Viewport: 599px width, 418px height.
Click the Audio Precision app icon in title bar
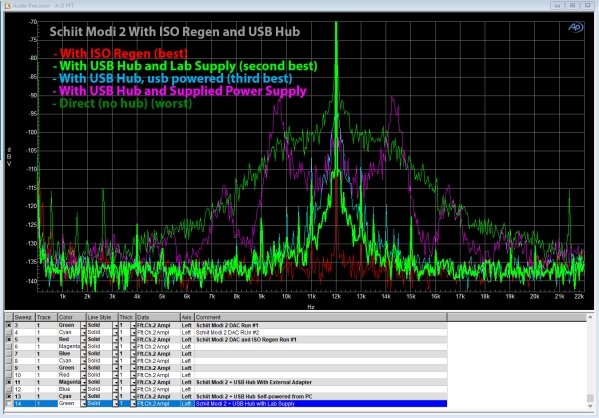pyautogui.click(x=7, y=6)
